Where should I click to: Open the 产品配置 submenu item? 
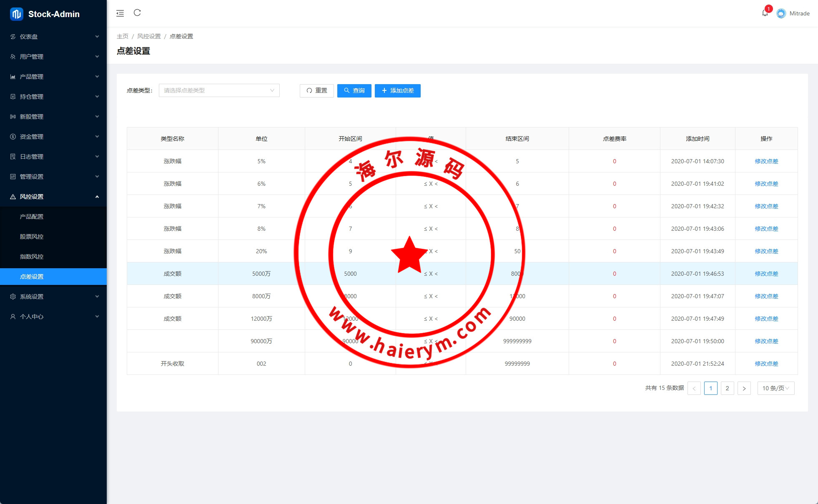[x=32, y=217]
